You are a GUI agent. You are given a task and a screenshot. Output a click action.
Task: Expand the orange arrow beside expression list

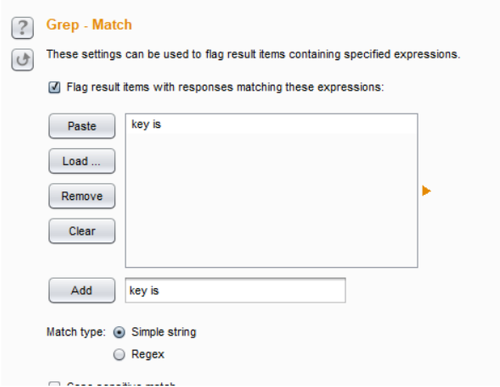[x=426, y=191]
